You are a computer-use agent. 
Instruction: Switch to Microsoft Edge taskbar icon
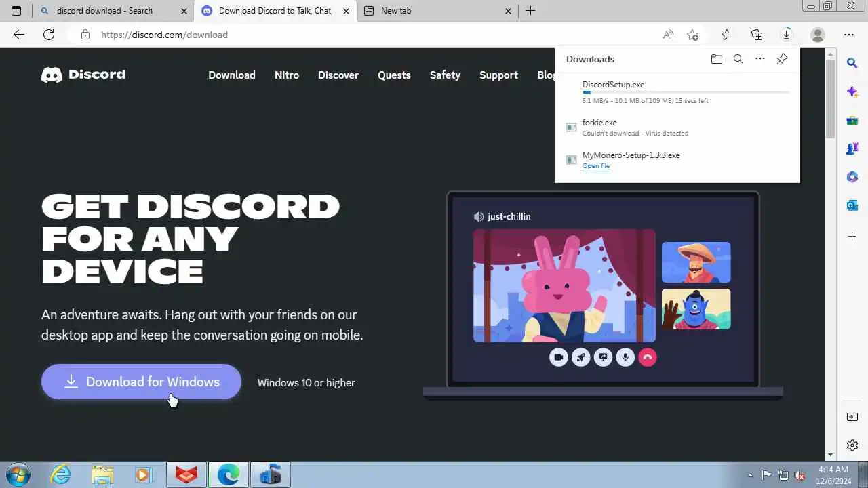[x=229, y=474]
